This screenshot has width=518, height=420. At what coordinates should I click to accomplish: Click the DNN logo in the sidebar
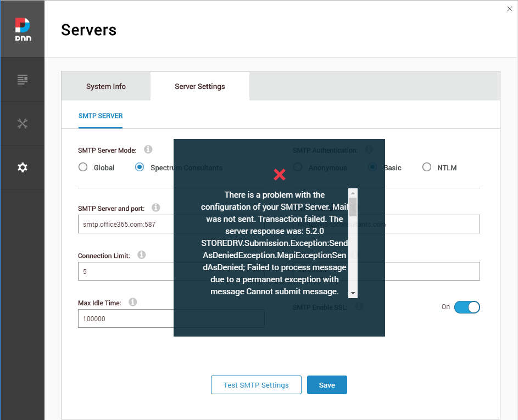click(x=22, y=29)
